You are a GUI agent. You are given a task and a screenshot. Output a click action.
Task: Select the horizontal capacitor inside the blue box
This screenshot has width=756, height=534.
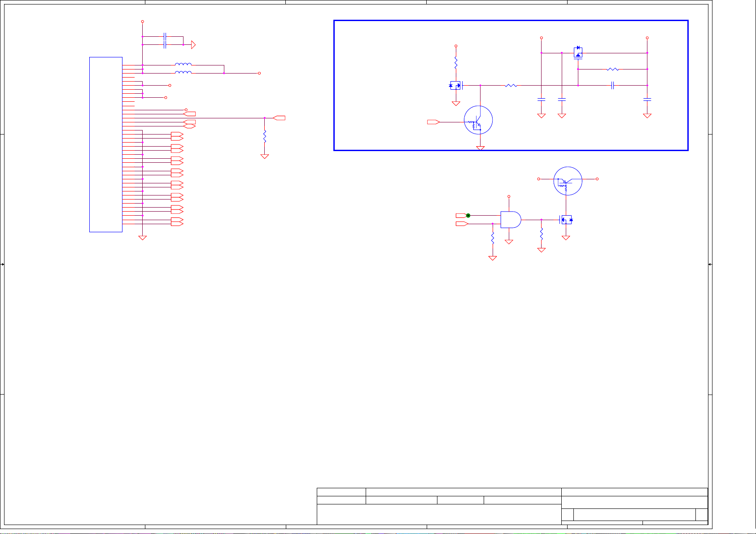(x=612, y=85)
